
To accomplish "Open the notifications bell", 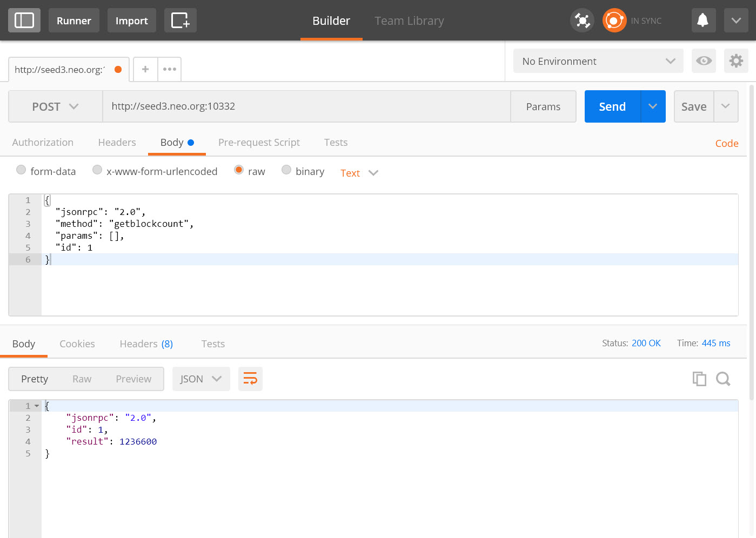I will point(703,21).
